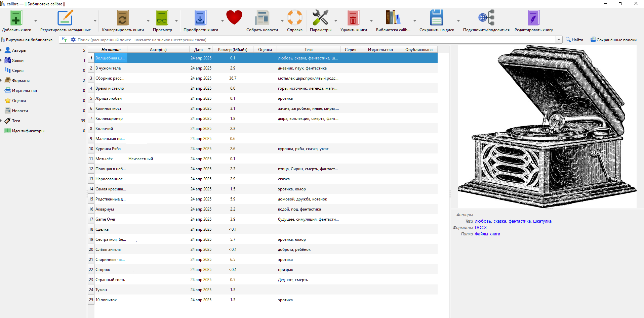Image resolution: width=644 pixels, height=318 pixels.
Task: Select Rating (Оценка) star icon
Action: 8,100
